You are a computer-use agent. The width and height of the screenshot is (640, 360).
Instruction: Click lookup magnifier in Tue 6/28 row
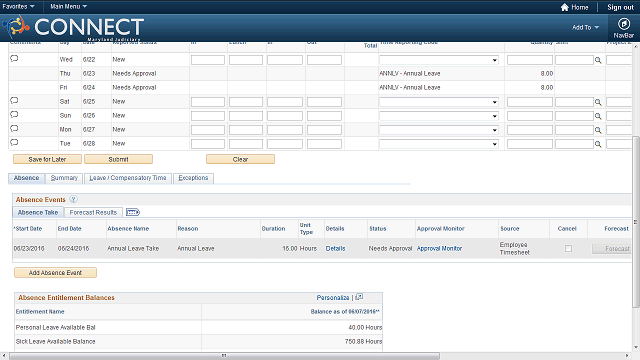[598, 144]
